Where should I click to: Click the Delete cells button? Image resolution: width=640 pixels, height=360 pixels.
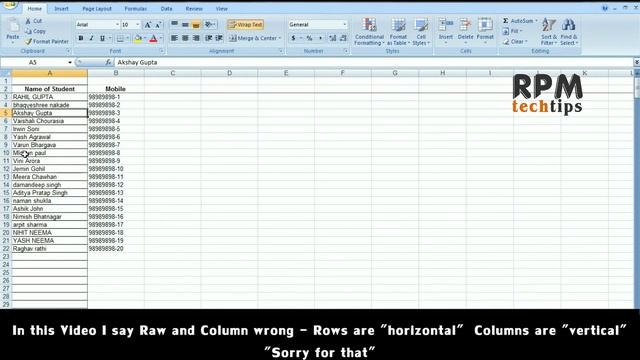(x=465, y=31)
